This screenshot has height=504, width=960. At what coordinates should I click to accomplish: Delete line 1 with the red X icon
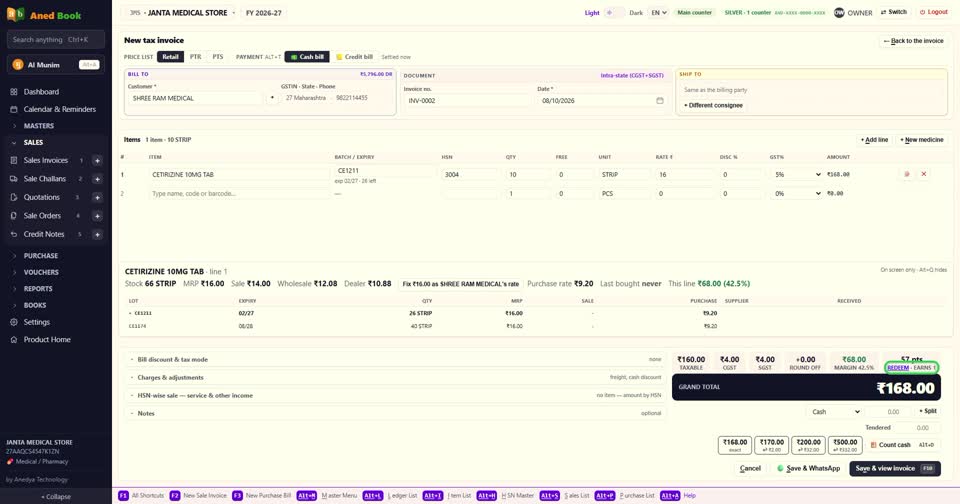pyautogui.click(x=924, y=175)
